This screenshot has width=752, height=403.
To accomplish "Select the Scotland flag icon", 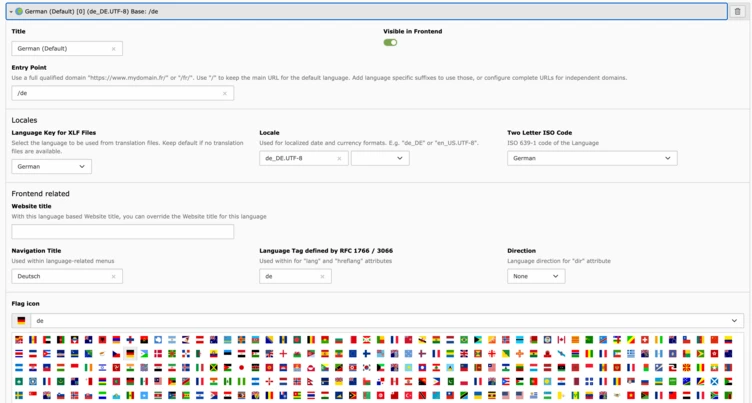I will tap(714, 381).
